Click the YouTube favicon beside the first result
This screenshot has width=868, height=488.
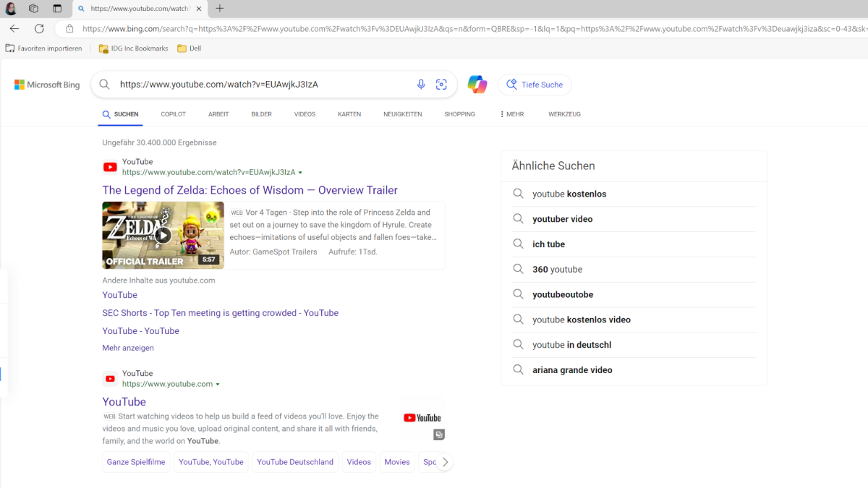(x=109, y=167)
